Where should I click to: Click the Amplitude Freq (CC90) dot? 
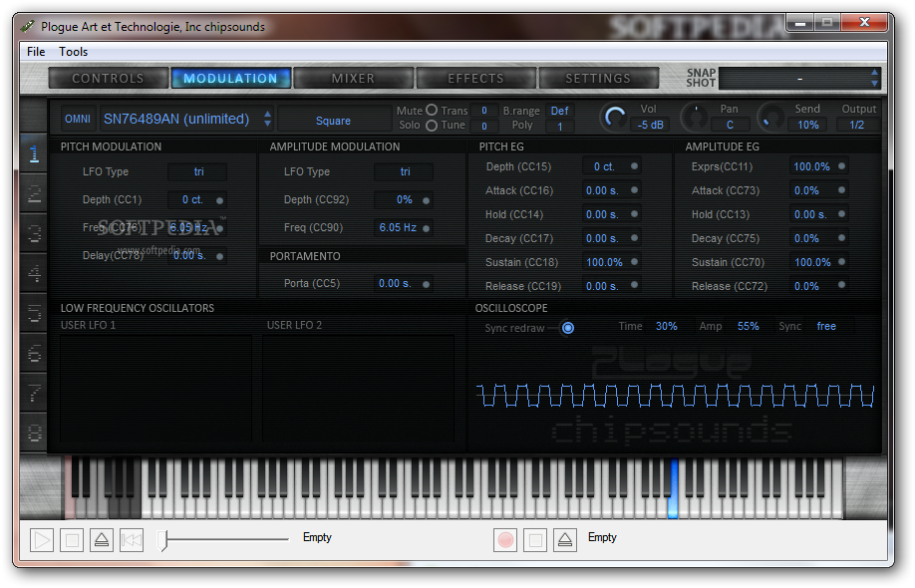(x=426, y=228)
